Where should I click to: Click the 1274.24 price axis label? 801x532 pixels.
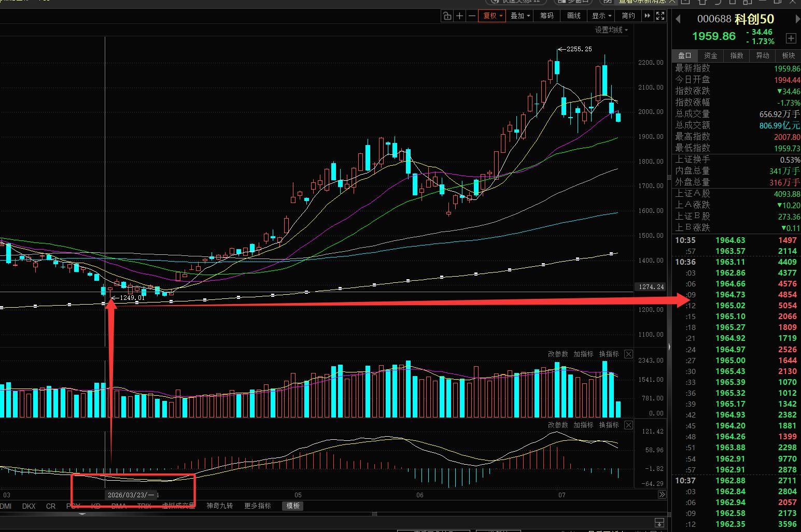tap(651, 287)
